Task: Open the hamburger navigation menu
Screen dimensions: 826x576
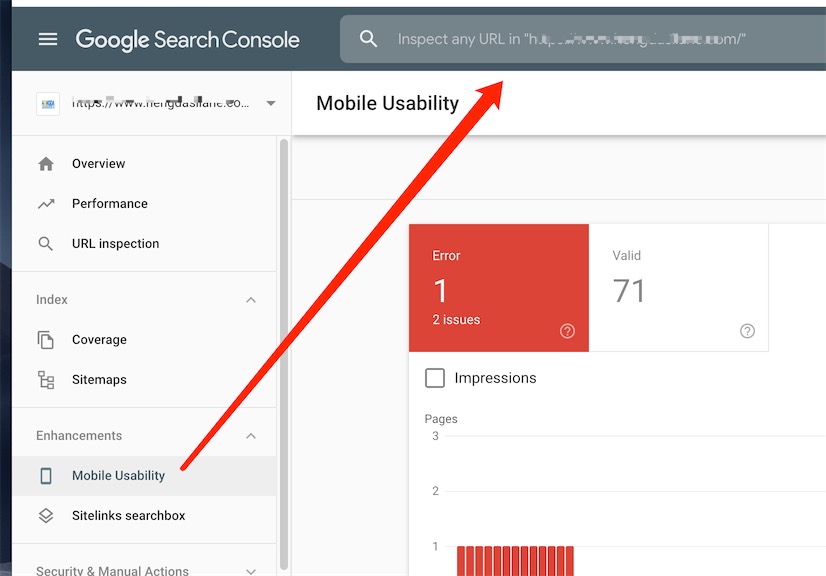Action: click(x=48, y=39)
